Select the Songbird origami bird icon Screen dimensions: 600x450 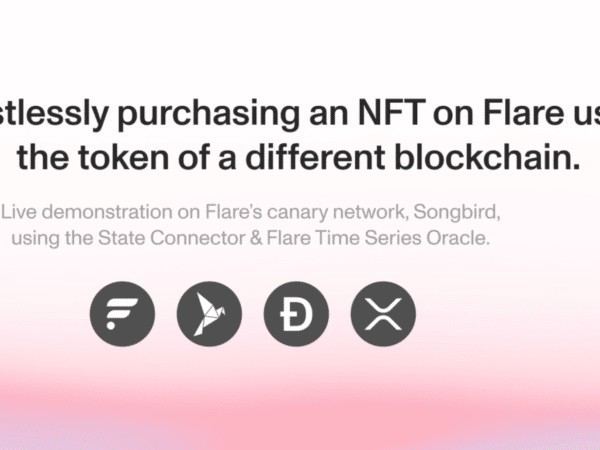click(209, 314)
